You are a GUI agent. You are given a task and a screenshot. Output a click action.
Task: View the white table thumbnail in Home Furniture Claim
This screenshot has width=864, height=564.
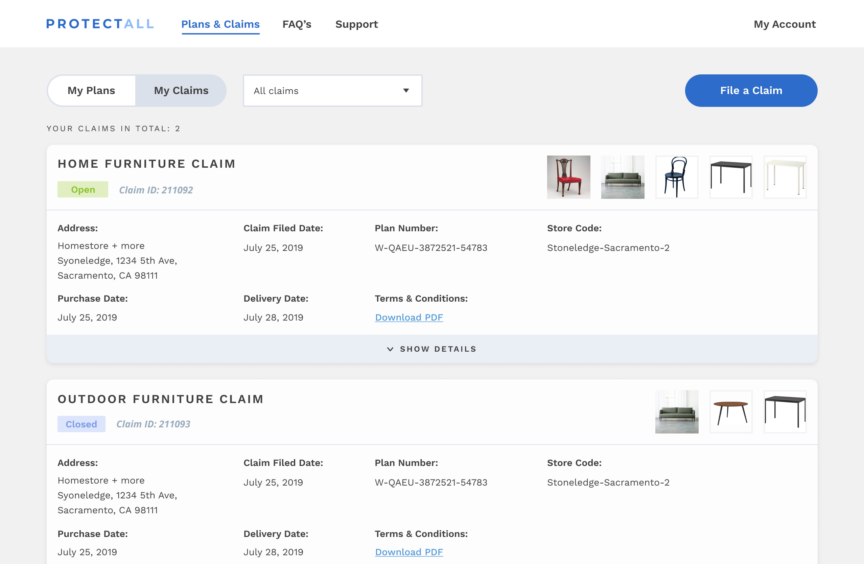(x=785, y=177)
